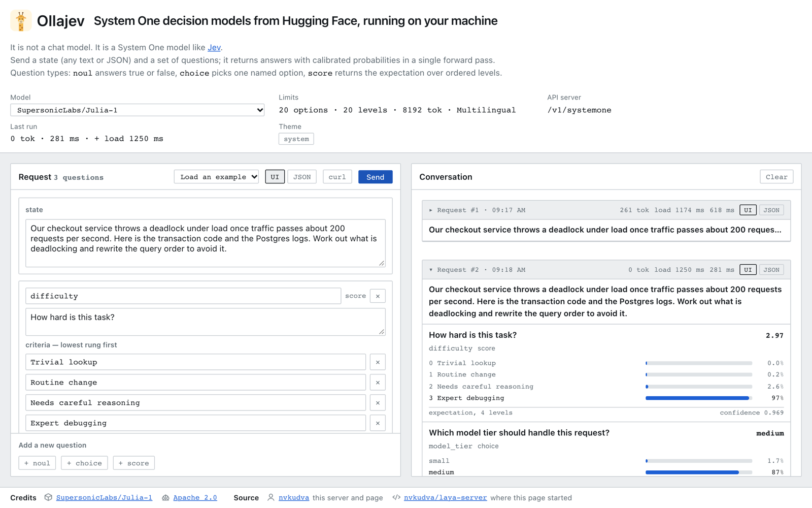
Task: Open the SupersonicLabs/Julia-1 credits link
Action: point(104,497)
